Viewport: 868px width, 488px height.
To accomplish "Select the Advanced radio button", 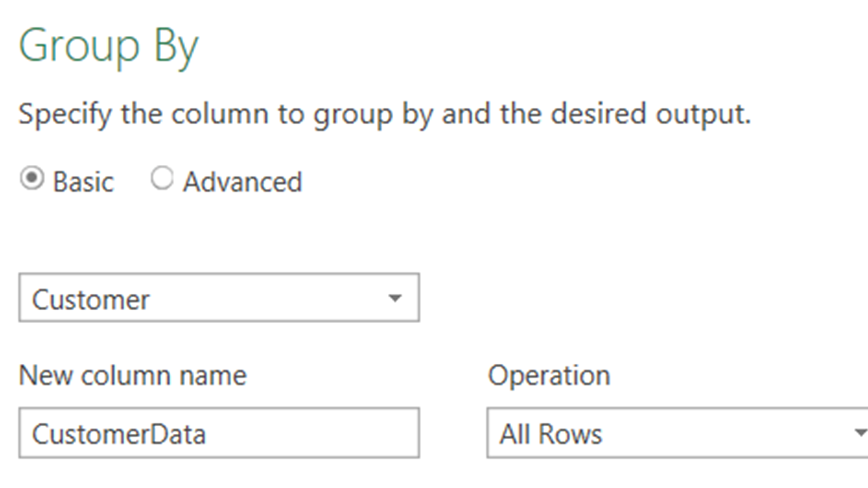I will click(x=162, y=178).
